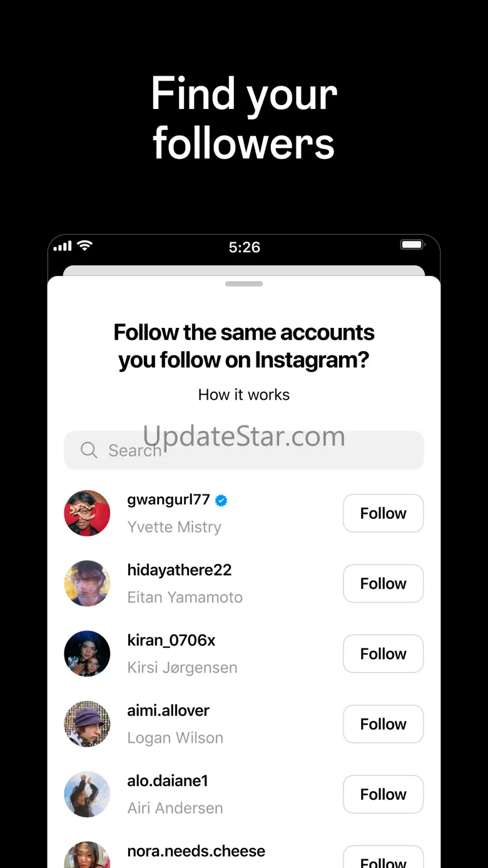Tap the verified badge beside gwangurl77
488x868 pixels.
pos(221,500)
